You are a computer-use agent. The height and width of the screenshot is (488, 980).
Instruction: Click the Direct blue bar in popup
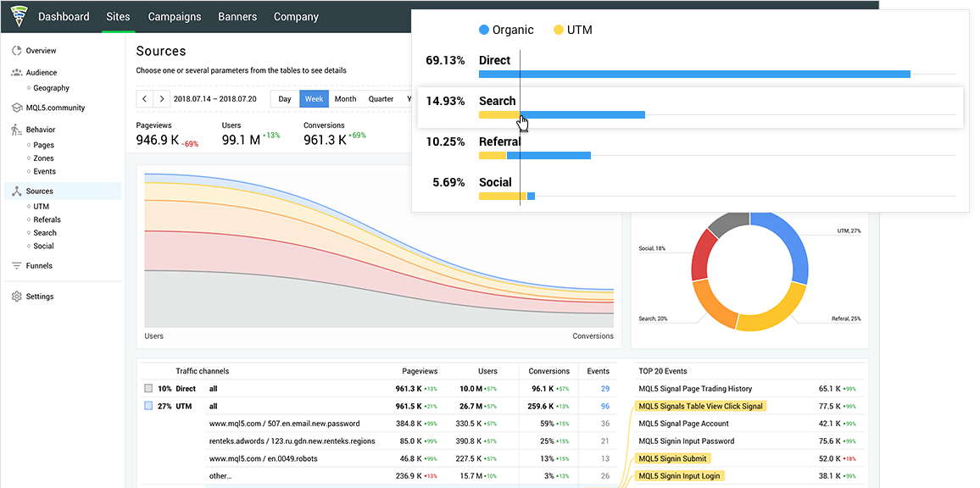(x=694, y=75)
